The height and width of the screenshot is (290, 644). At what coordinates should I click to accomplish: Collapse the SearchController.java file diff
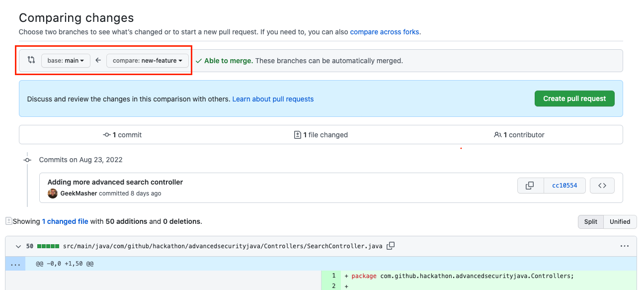[x=18, y=246]
